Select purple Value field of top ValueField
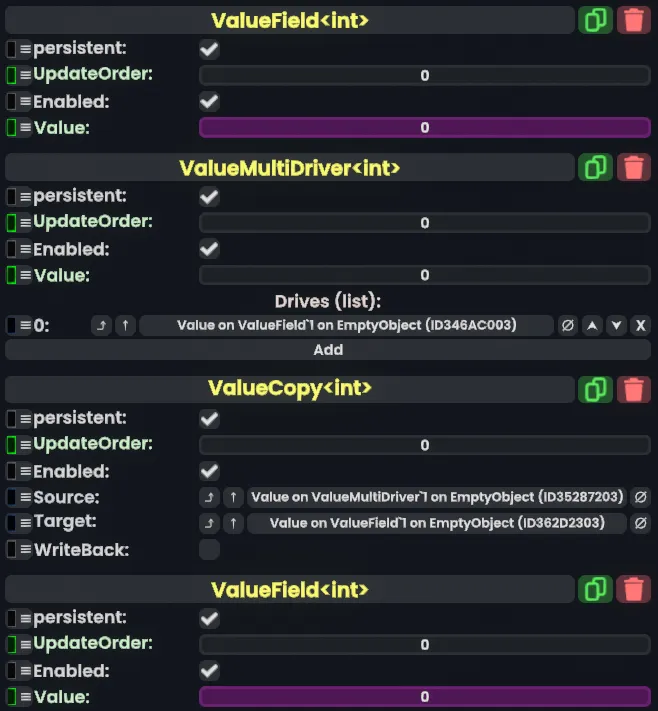The image size is (658, 711). click(425, 127)
